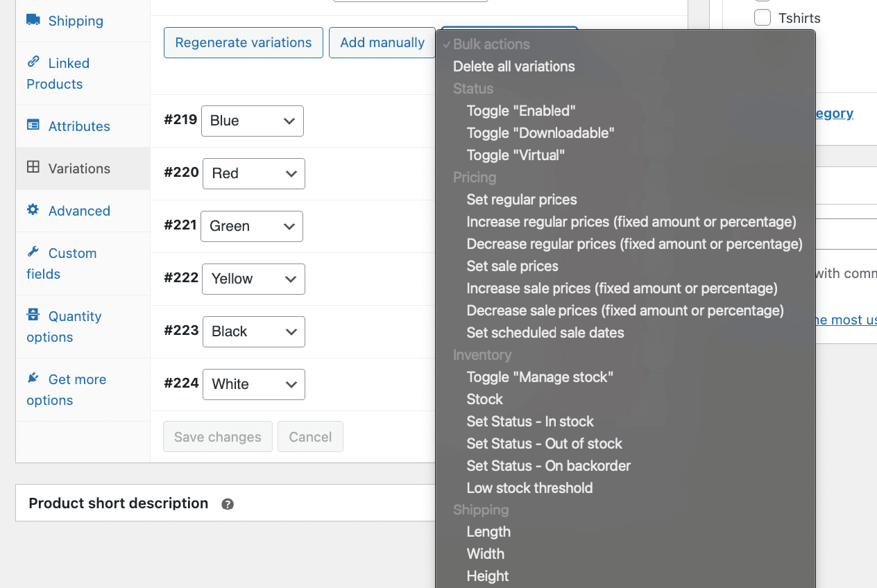Click the Save changes button

[218, 437]
